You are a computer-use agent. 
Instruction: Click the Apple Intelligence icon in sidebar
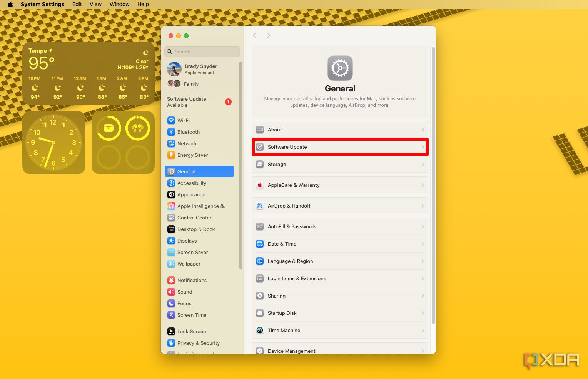pos(171,206)
